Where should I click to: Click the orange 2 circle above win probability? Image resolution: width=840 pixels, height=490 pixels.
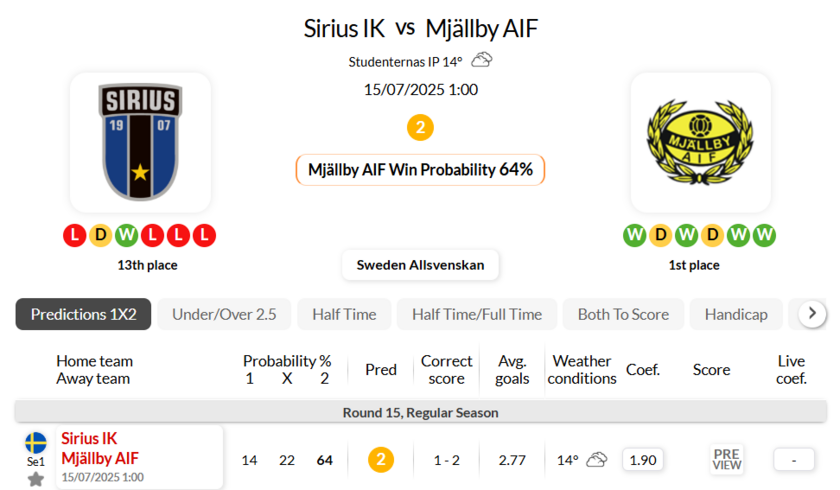pyautogui.click(x=421, y=128)
